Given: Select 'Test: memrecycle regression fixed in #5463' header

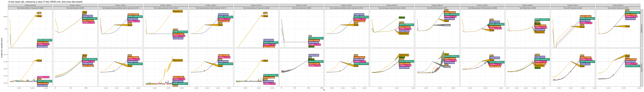Looking at the screenshot, I should pos(392,8).
